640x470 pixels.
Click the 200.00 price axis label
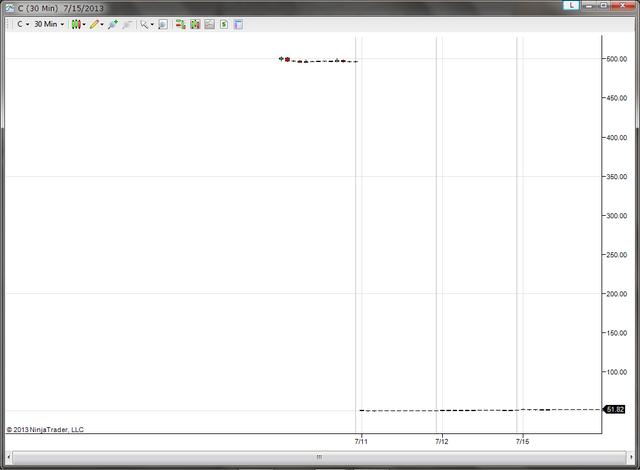[617, 294]
